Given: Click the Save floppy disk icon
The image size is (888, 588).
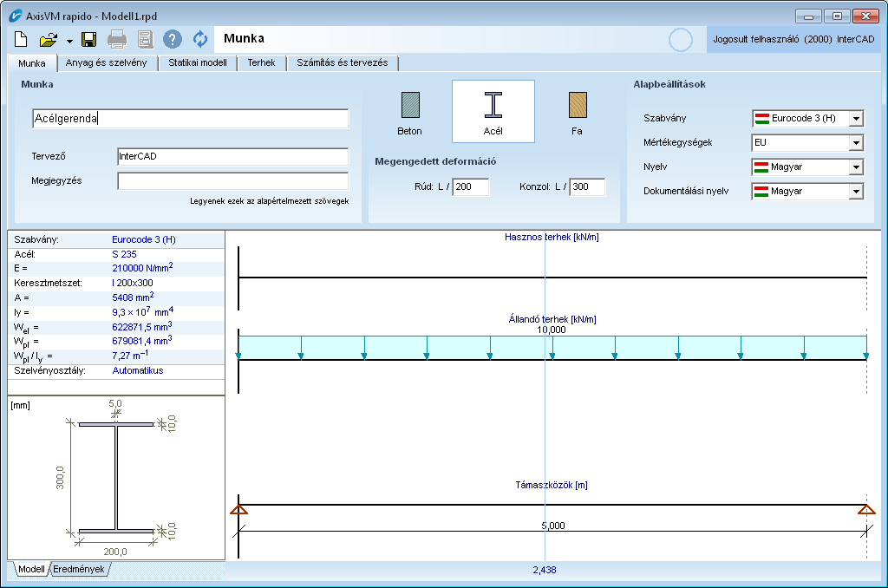Looking at the screenshot, I should tap(89, 39).
